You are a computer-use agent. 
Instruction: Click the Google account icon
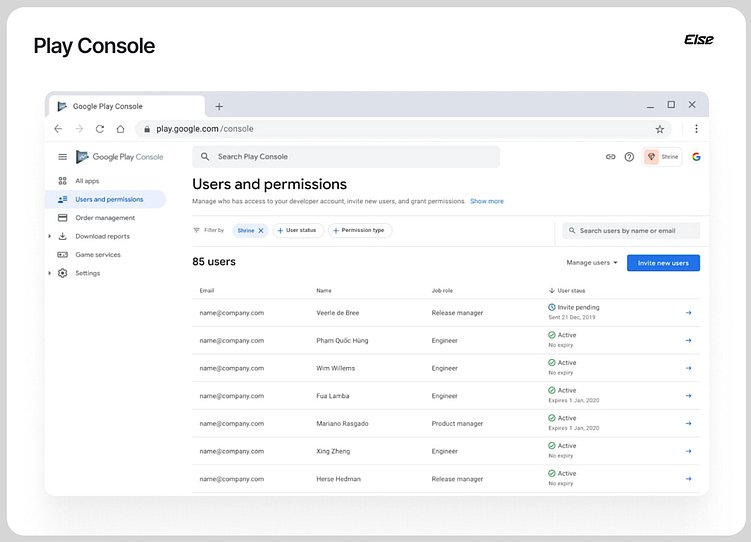point(695,157)
